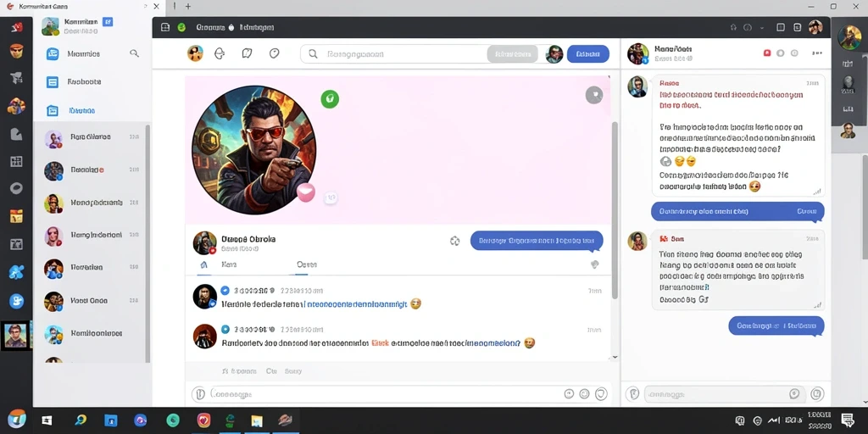Open the user avatar in dark top bar
Image resolution: width=868 pixels, height=434 pixels.
click(815, 27)
